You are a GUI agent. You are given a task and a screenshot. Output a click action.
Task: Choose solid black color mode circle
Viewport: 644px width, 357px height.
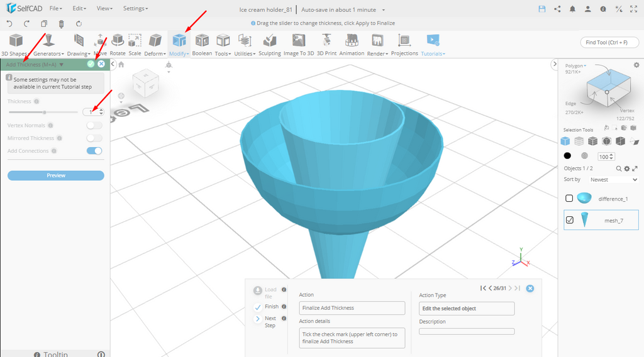567,155
